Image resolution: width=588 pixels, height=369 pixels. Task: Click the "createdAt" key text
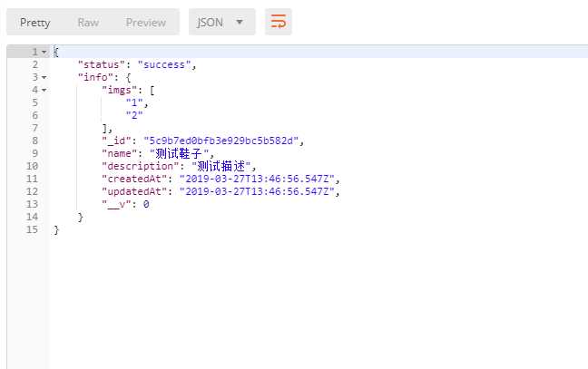[134, 180]
